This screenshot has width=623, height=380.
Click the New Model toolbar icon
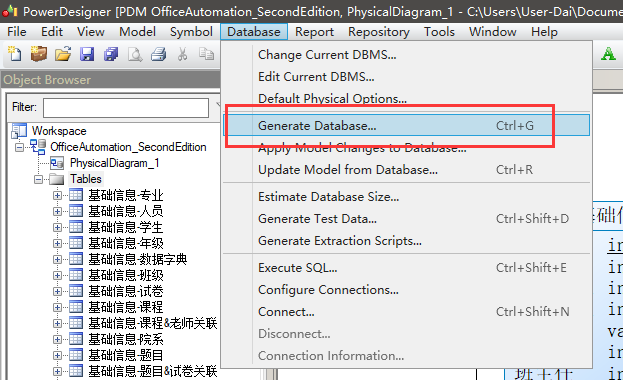(x=15, y=54)
